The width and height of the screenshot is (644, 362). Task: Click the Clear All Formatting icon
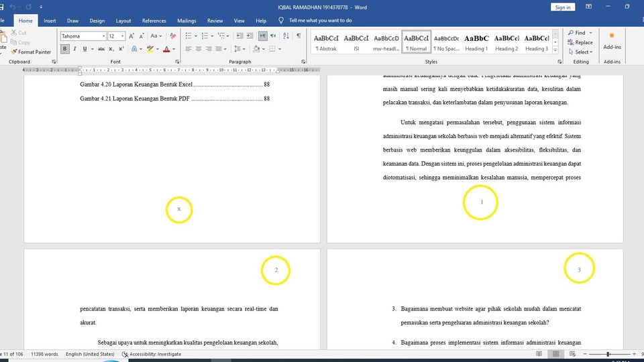coord(173,36)
